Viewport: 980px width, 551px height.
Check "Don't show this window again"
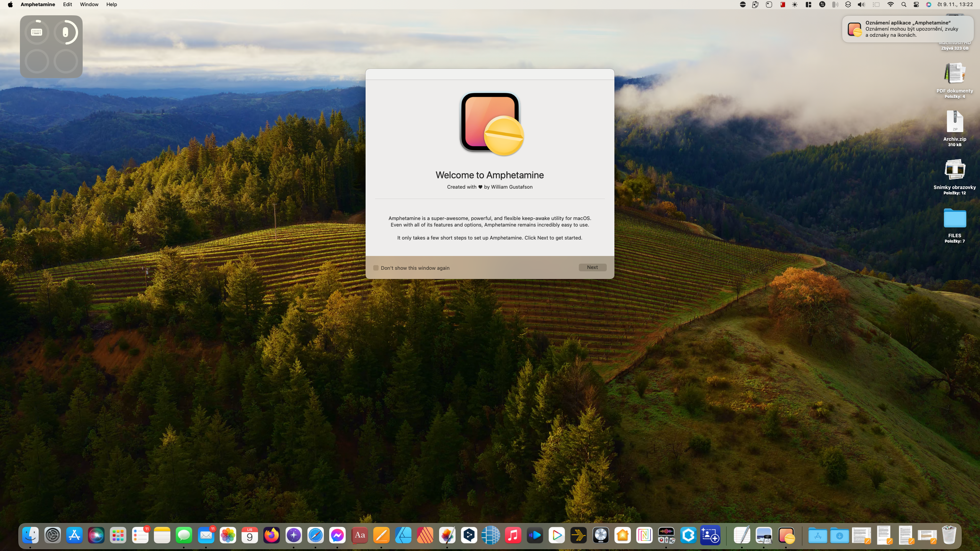pos(376,268)
